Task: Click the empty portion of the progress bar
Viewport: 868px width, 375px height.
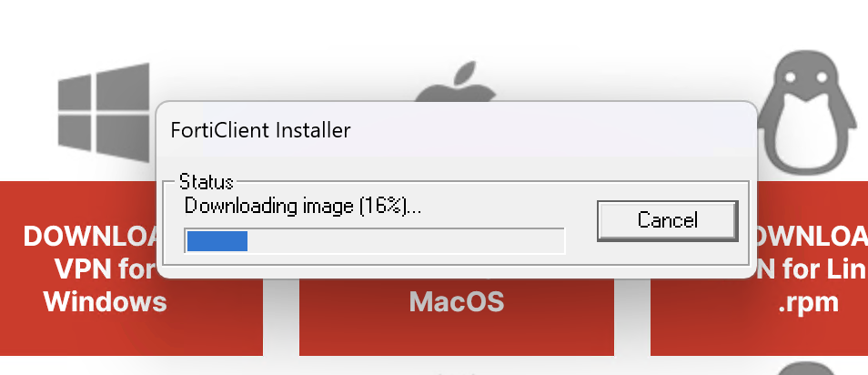Action: click(x=405, y=241)
